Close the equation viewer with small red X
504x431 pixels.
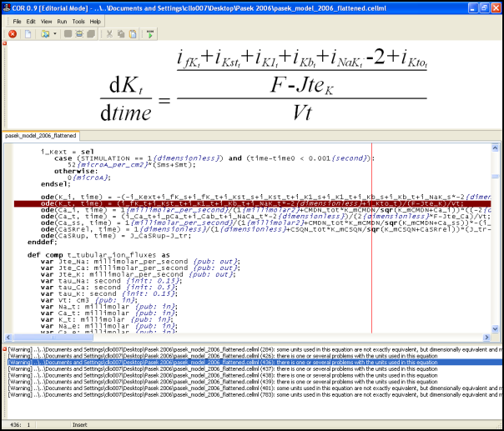point(4,43)
